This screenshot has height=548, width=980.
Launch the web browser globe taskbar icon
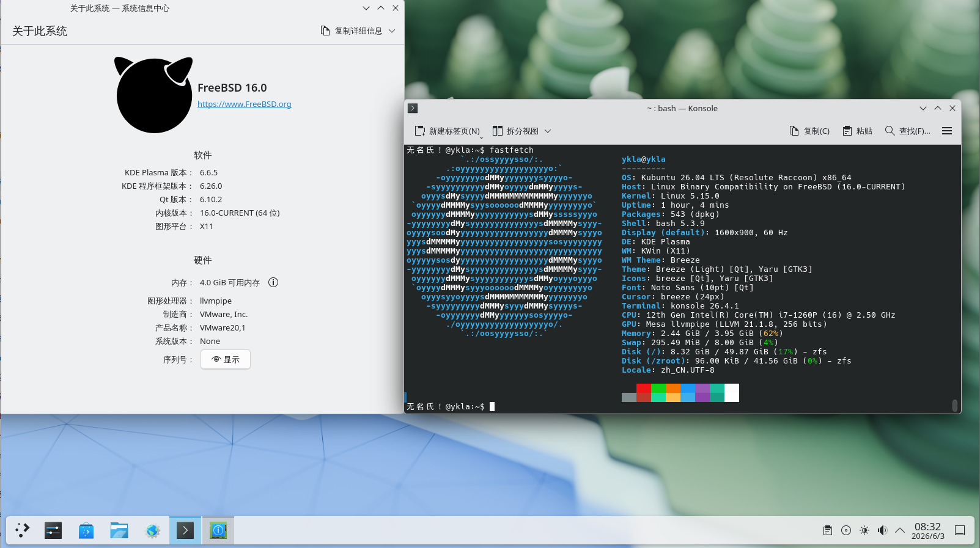click(152, 530)
